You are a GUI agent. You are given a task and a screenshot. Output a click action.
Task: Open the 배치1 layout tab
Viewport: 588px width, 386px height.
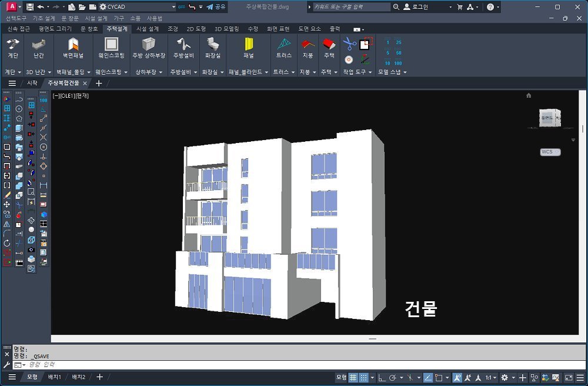(x=55, y=377)
